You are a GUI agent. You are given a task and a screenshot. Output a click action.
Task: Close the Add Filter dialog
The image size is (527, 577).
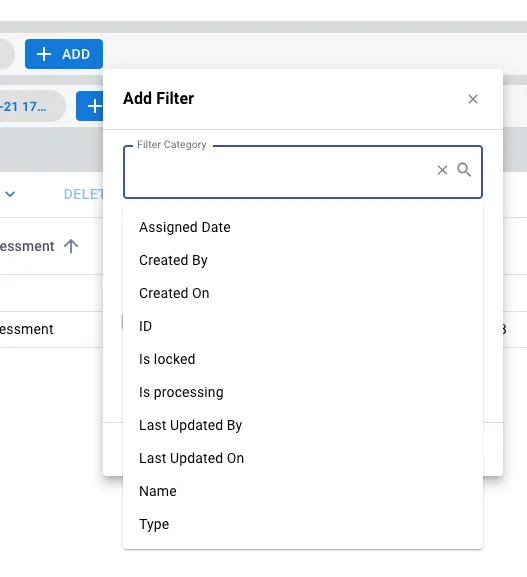(x=473, y=99)
